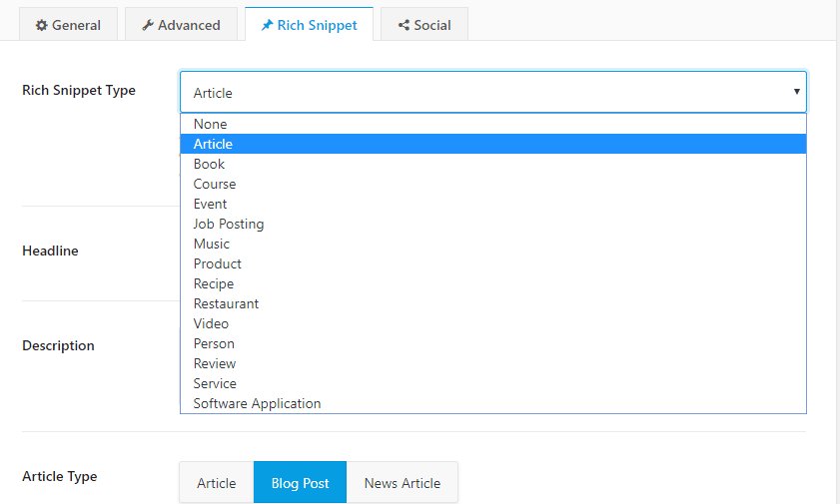The image size is (840, 504).
Task: Click the Rich Snippet Type select field
Action: [x=492, y=92]
